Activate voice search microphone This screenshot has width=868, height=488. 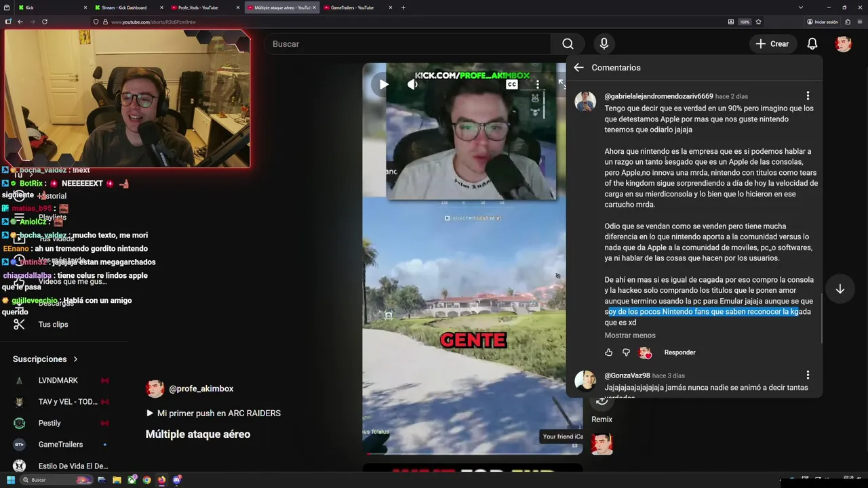[604, 44]
